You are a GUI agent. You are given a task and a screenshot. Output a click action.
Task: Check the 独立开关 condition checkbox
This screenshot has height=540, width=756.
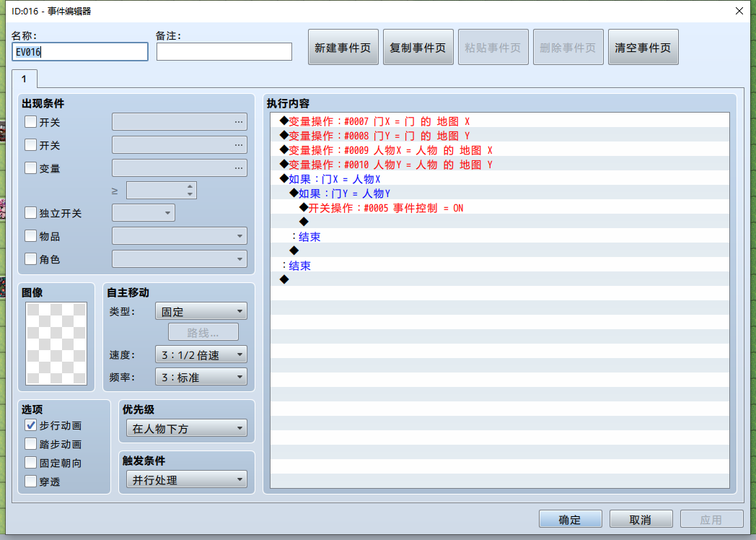pos(30,213)
